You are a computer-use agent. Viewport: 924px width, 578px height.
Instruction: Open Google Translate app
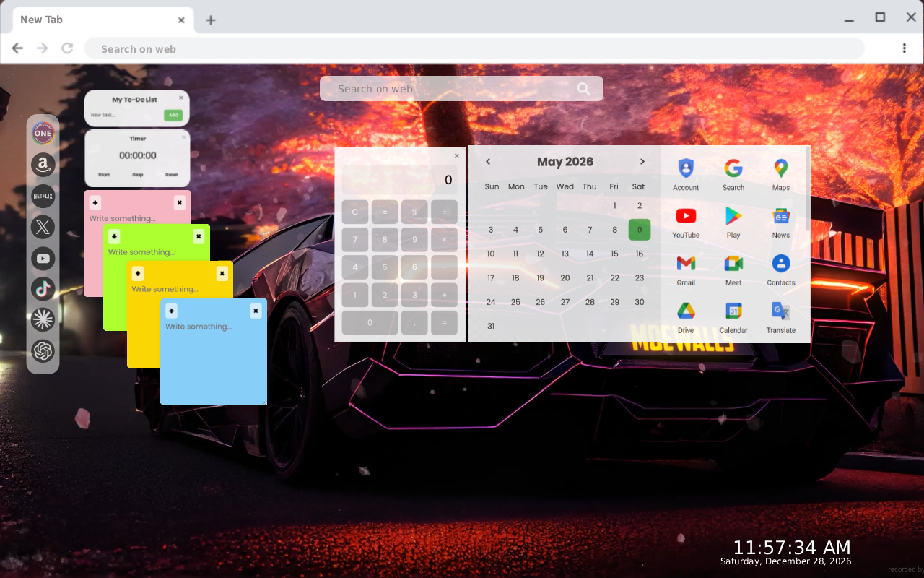[x=781, y=318]
